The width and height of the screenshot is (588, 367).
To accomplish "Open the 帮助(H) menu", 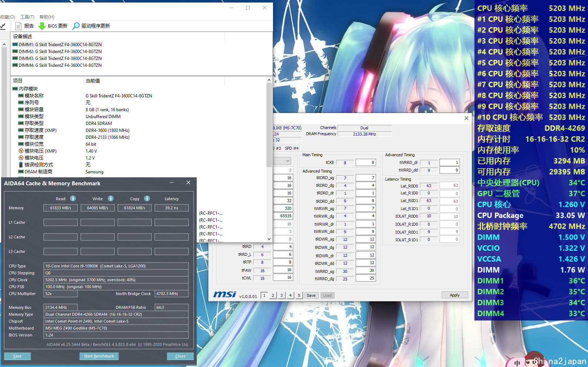I will pos(47,17).
